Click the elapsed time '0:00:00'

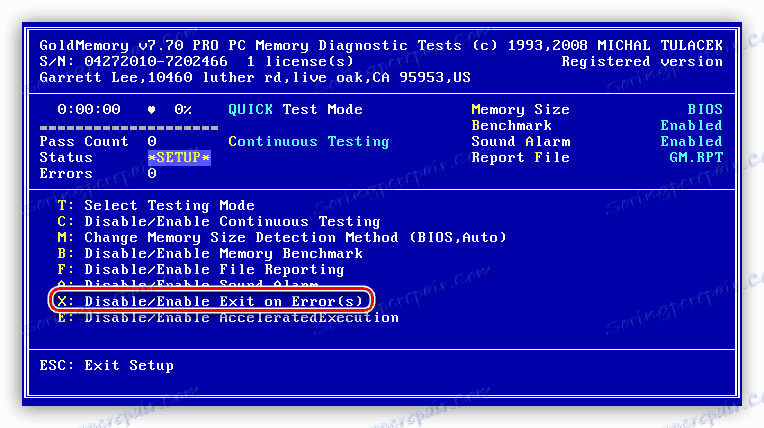(89, 109)
